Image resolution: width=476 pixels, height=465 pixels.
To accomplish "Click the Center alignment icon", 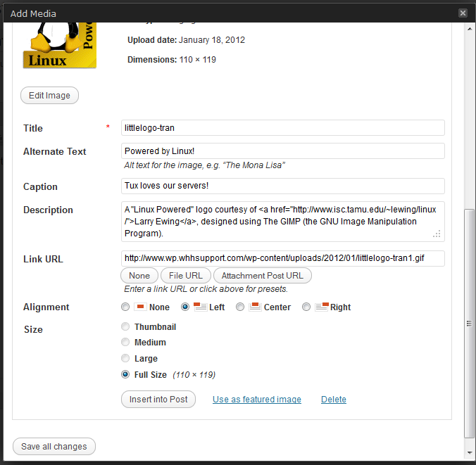I will point(254,307).
